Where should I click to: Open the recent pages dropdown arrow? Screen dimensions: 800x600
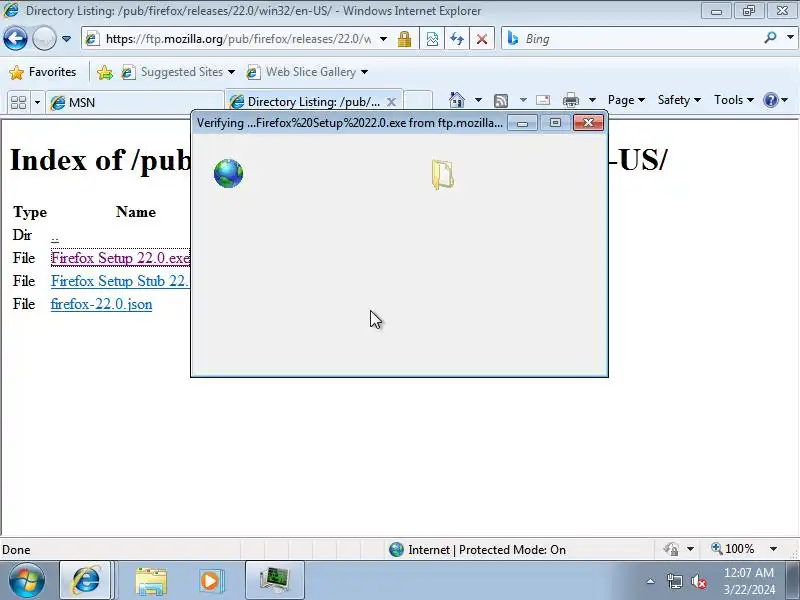pos(66,39)
